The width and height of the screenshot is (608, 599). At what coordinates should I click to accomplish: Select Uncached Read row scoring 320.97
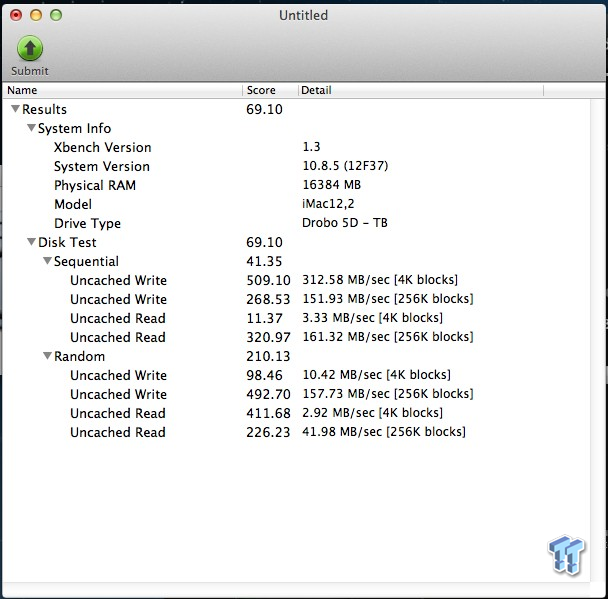tap(296, 337)
